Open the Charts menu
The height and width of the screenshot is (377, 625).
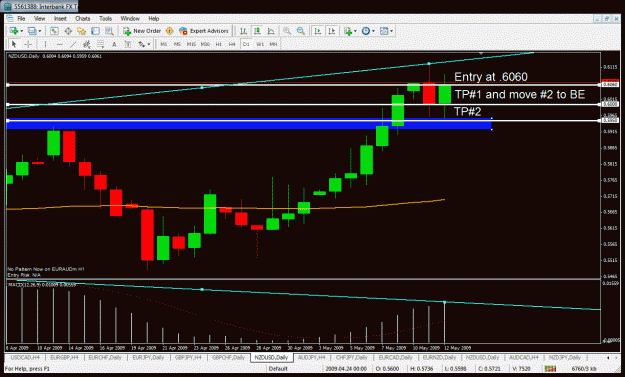pyautogui.click(x=83, y=19)
